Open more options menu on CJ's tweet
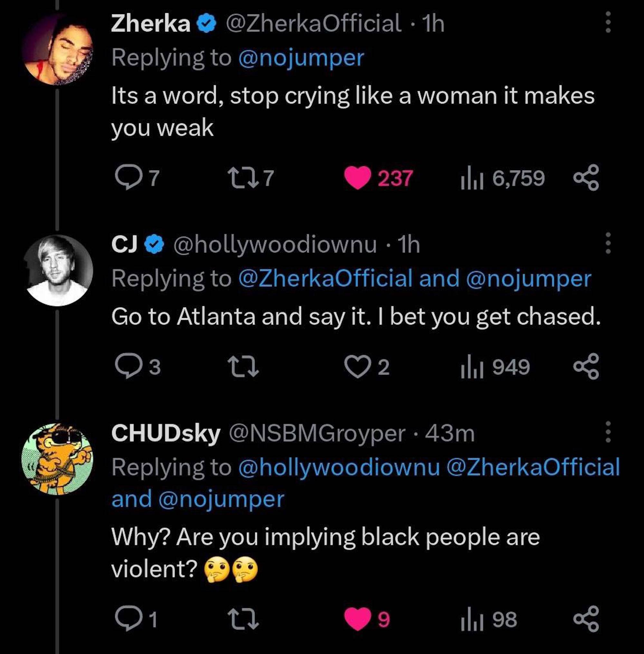The image size is (644, 654). pos(608,243)
